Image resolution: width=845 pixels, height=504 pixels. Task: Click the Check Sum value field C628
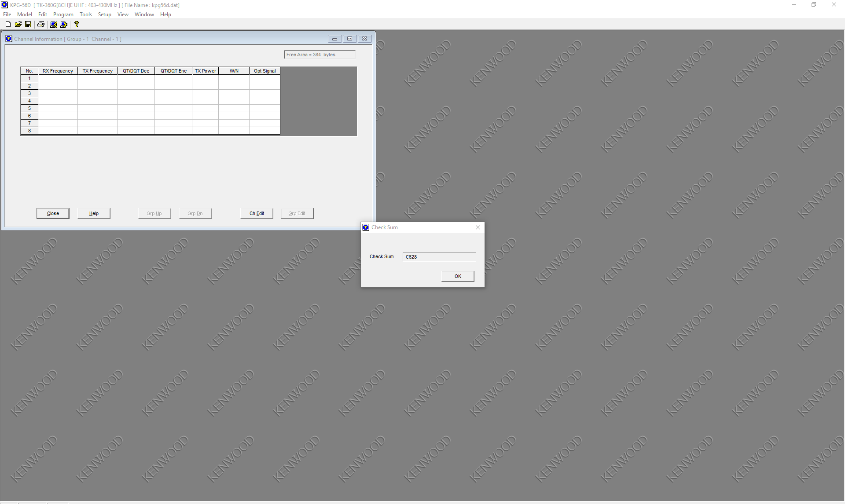tap(439, 257)
